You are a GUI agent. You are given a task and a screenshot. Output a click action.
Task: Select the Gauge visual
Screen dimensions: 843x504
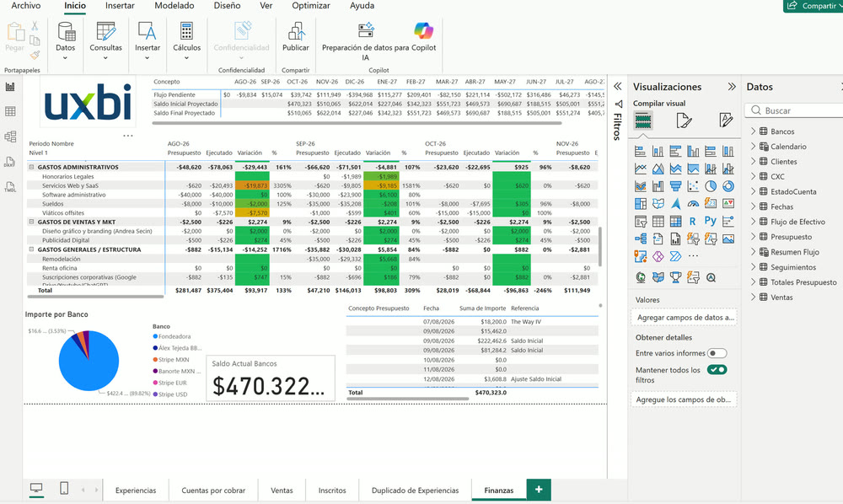point(693,204)
